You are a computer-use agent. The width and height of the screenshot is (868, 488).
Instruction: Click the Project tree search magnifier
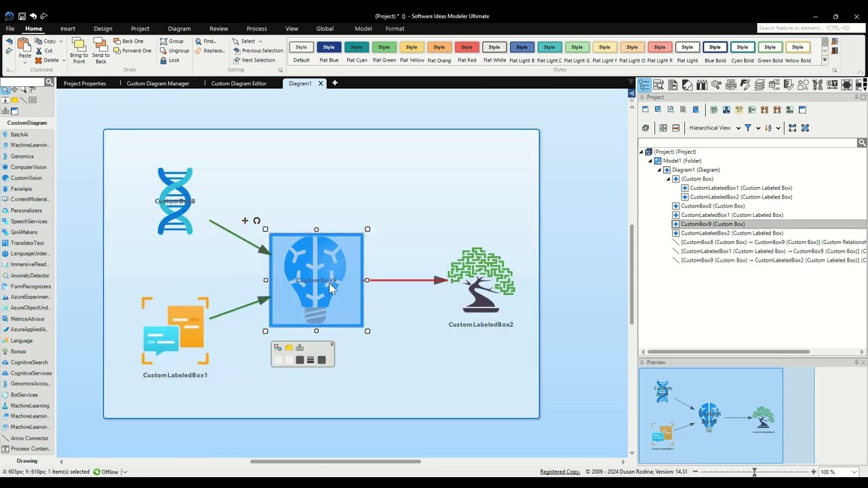(862, 142)
